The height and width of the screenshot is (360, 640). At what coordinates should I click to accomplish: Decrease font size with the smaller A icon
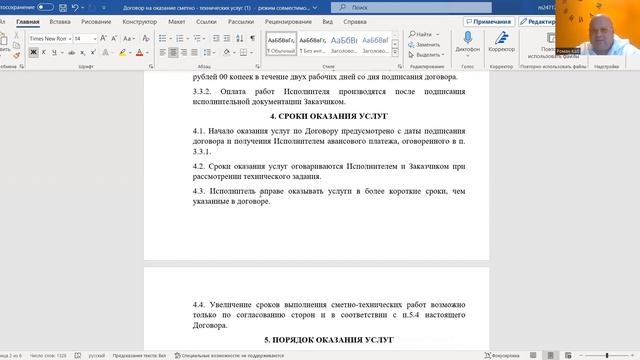click(x=114, y=38)
